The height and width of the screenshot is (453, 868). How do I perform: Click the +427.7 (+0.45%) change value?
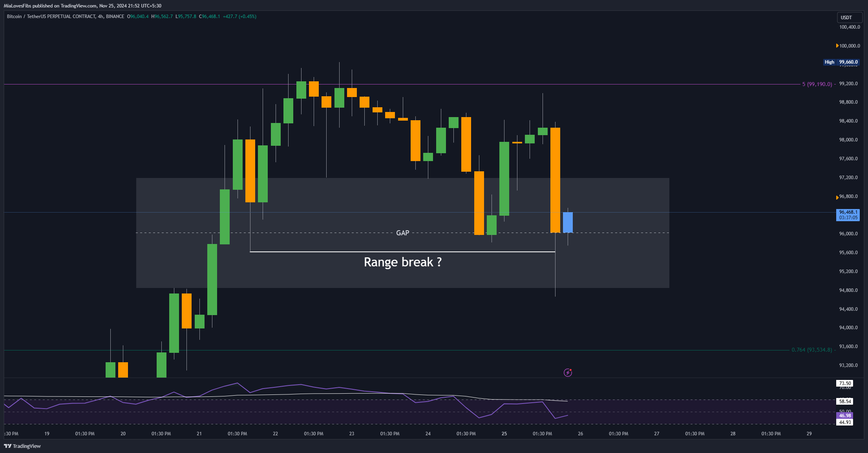[x=239, y=17]
